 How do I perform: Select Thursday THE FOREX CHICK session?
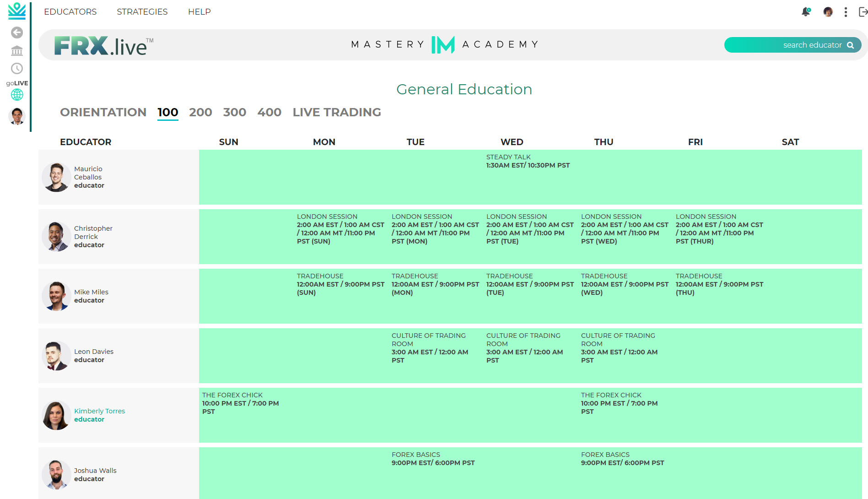[620, 403]
